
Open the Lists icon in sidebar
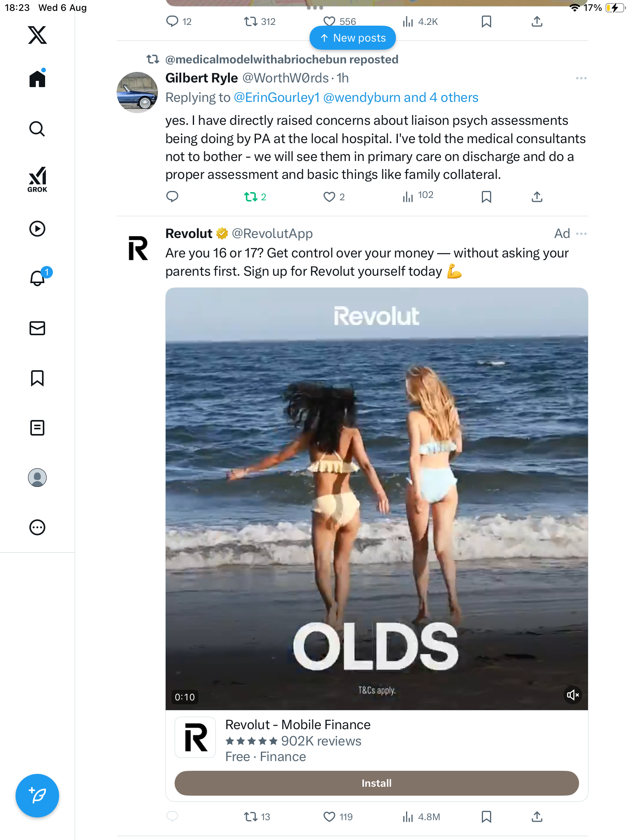tap(37, 428)
